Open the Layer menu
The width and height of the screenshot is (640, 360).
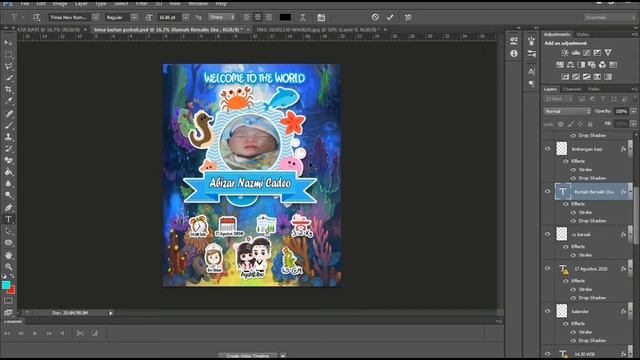(x=81, y=3)
